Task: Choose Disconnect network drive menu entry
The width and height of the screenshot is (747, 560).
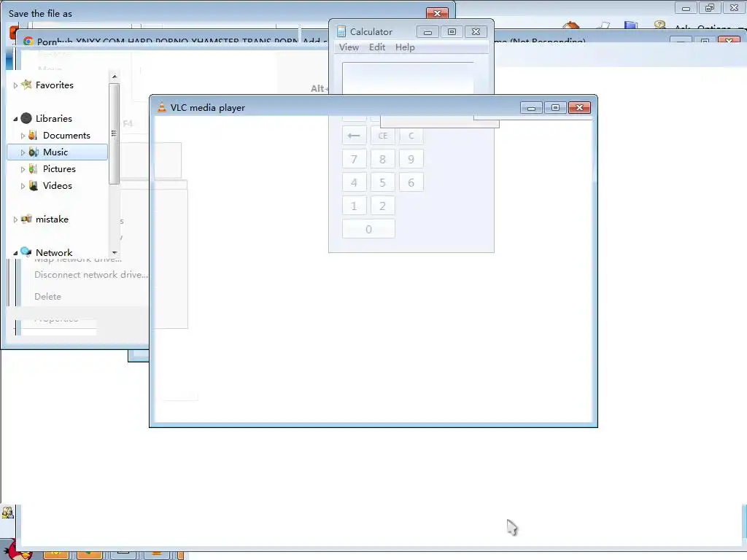Action: (x=91, y=275)
